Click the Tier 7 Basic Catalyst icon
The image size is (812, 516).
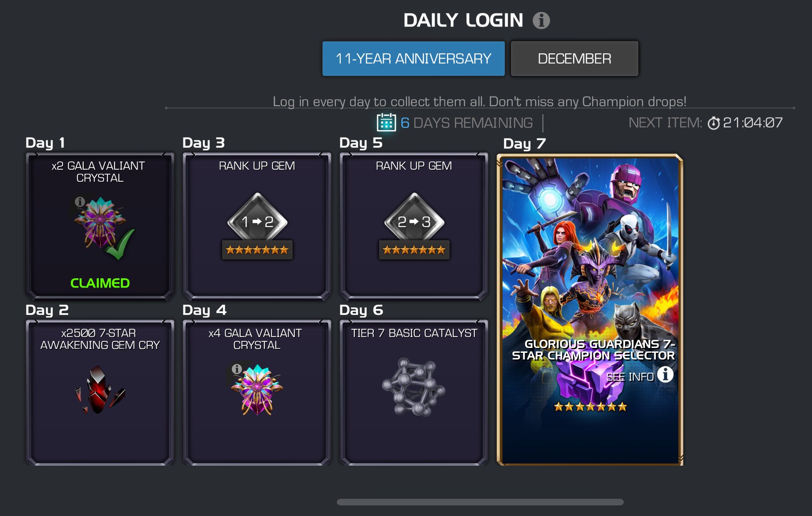click(x=414, y=388)
